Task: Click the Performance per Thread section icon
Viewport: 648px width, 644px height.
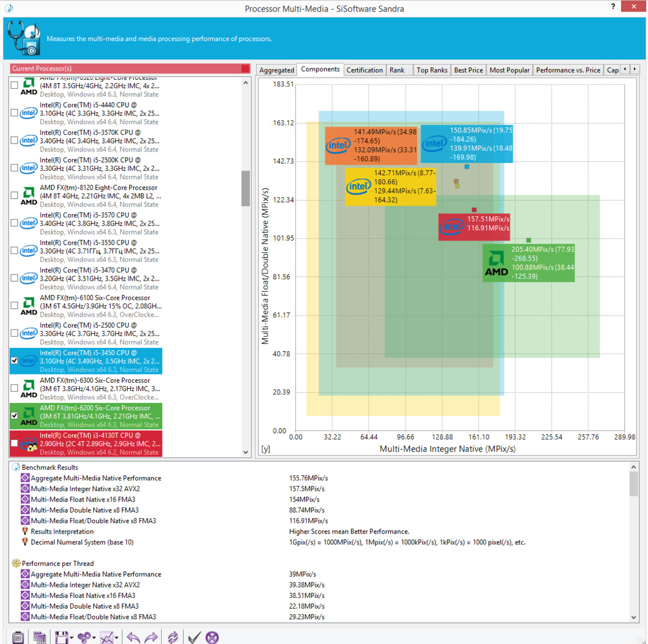Action: 16,563
